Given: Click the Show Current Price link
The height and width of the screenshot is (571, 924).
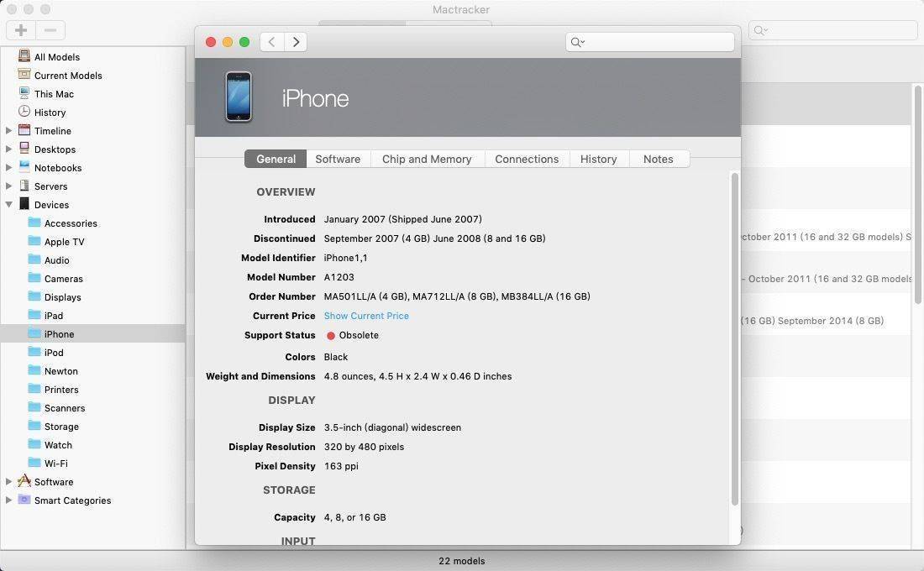Looking at the screenshot, I should coord(366,316).
